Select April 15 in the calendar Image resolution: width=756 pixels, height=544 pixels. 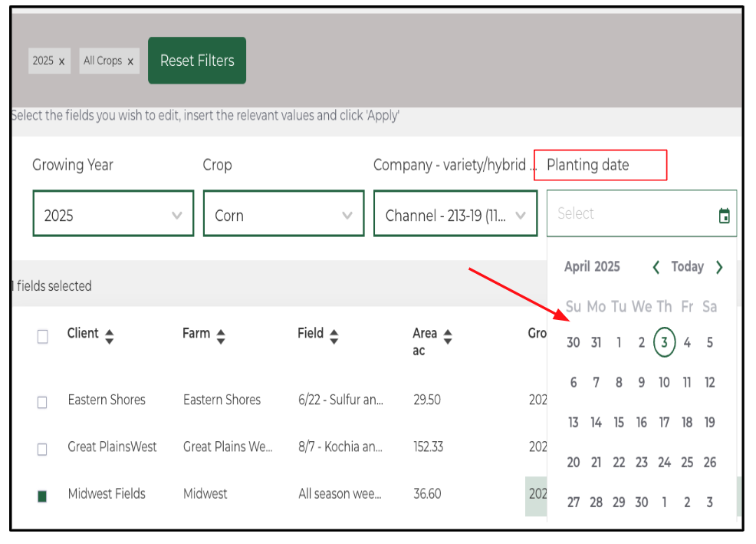coord(619,422)
